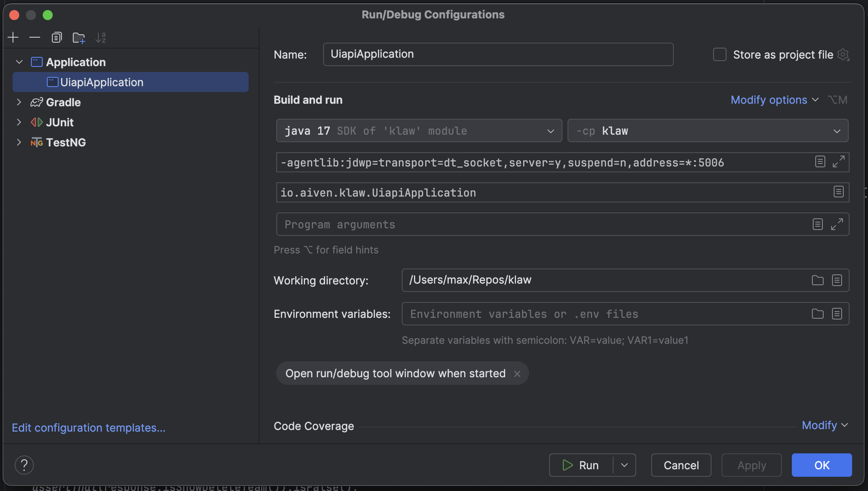Click the Sort Configurations alphabetically icon
868x491 pixels.
(x=101, y=38)
